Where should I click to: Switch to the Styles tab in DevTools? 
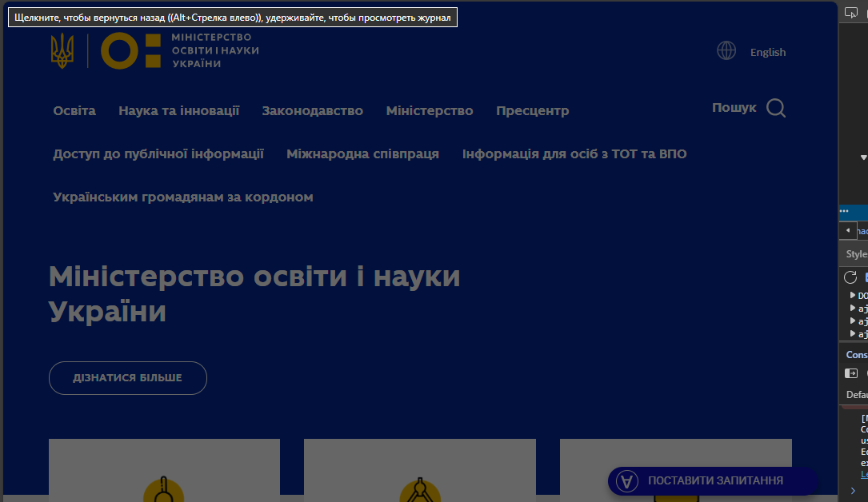[x=856, y=253]
